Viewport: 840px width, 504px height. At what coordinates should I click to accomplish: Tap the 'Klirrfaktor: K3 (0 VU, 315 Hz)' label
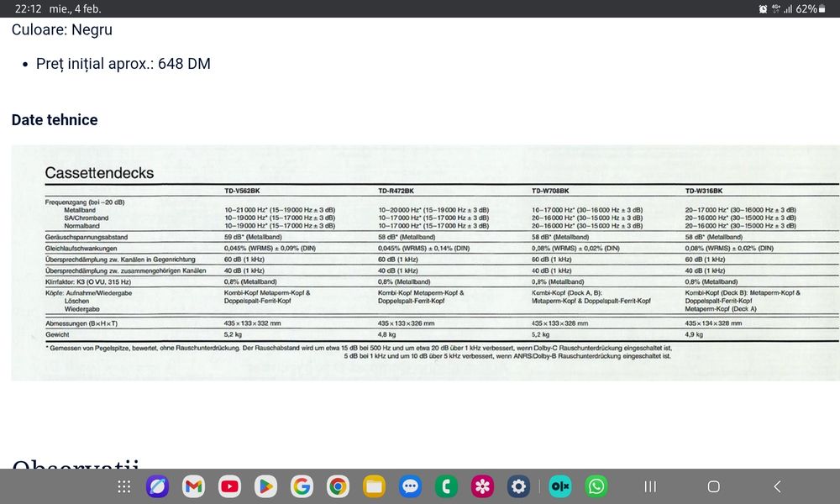(88, 281)
